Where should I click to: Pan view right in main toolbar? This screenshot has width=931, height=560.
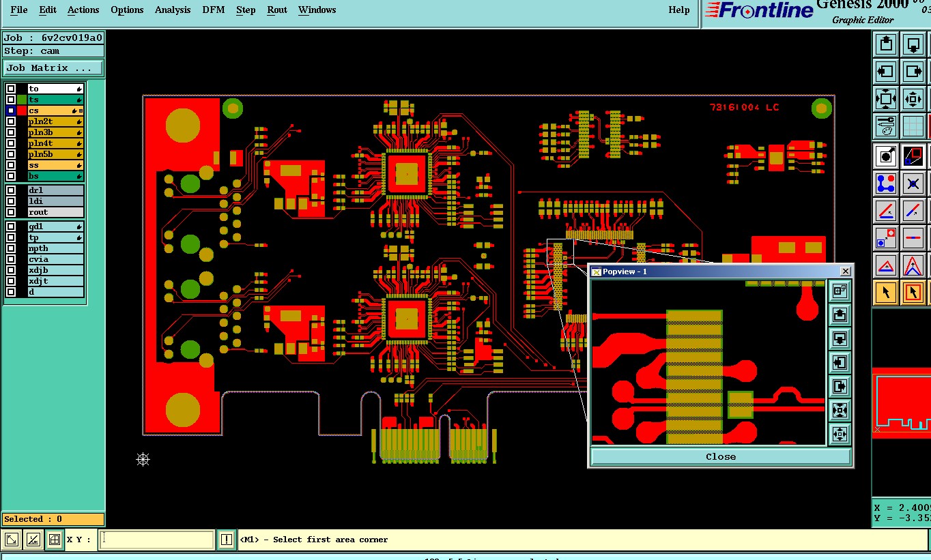tap(913, 71)
